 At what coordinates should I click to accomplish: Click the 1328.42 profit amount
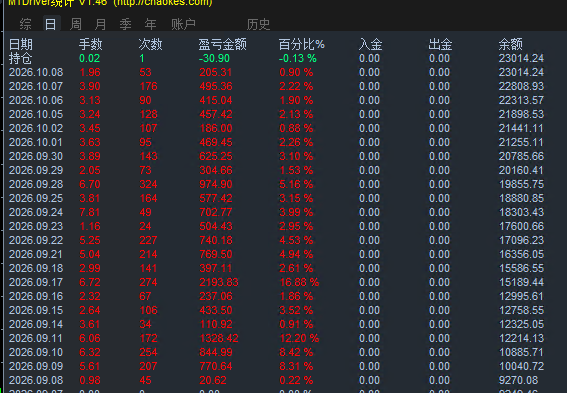click(x=219, y=338)
